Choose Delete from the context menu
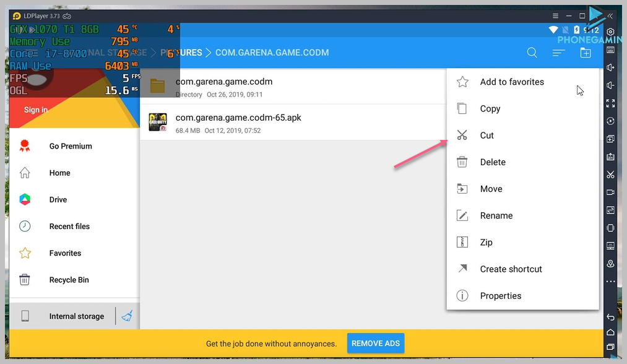Screen dimensions: 627x364 (522, 162)
